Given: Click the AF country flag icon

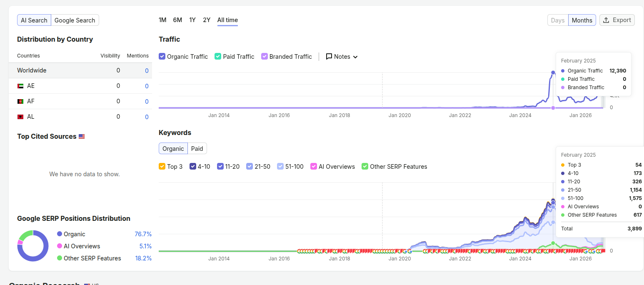Looking at the screenshot, I should pyautogui.click(x=20, y=101).
